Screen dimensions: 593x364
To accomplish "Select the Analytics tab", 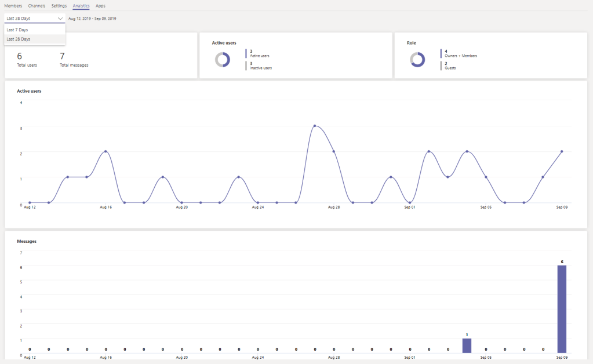I will (x=81, y=5).
